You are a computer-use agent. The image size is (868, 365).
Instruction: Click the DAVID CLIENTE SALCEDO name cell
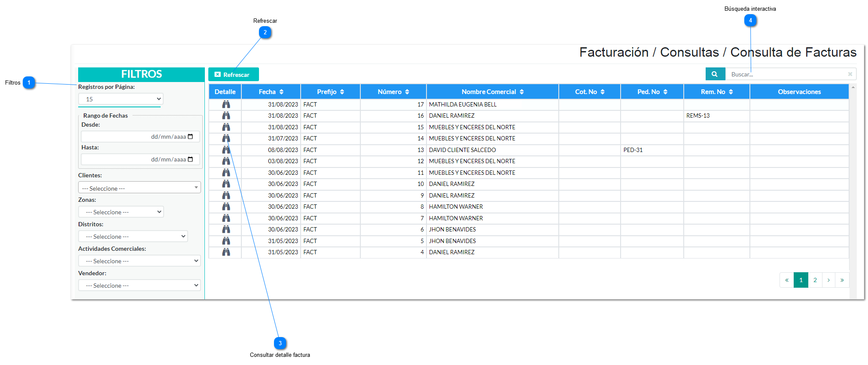click(x=493, y=150)
